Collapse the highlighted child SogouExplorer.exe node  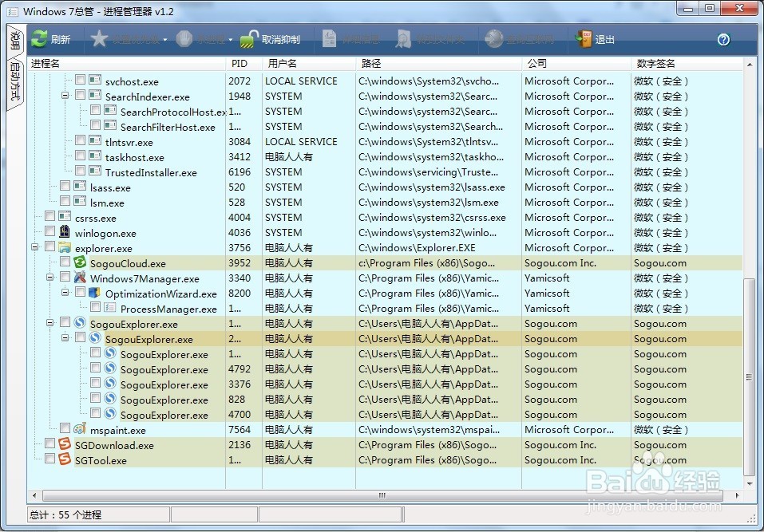click(65, 338)
